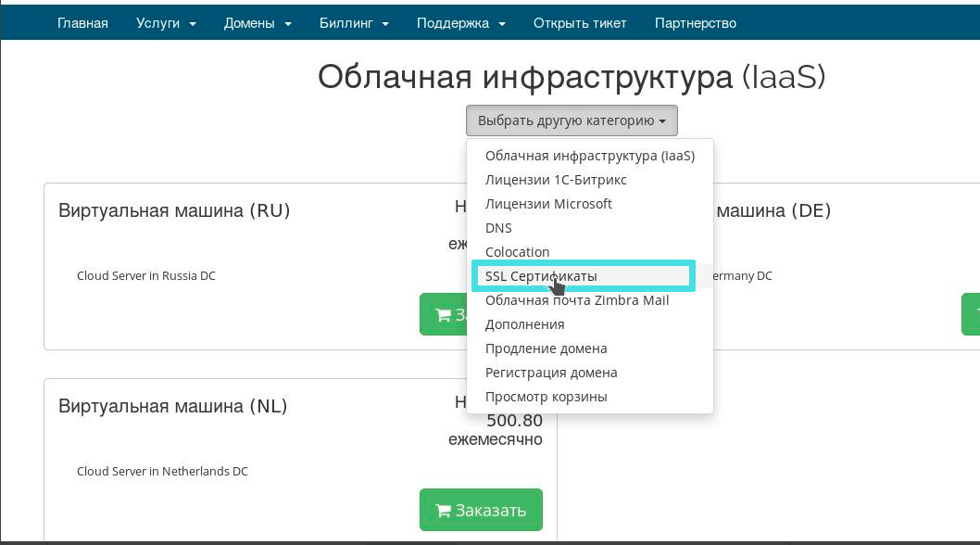Open Дополнения in the category list

[x=590, y=324]
